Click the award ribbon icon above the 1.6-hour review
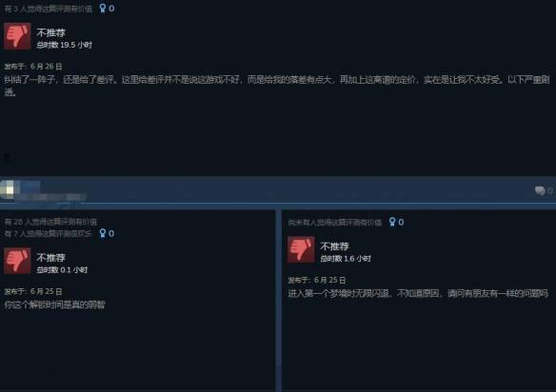 pos(392,222)
